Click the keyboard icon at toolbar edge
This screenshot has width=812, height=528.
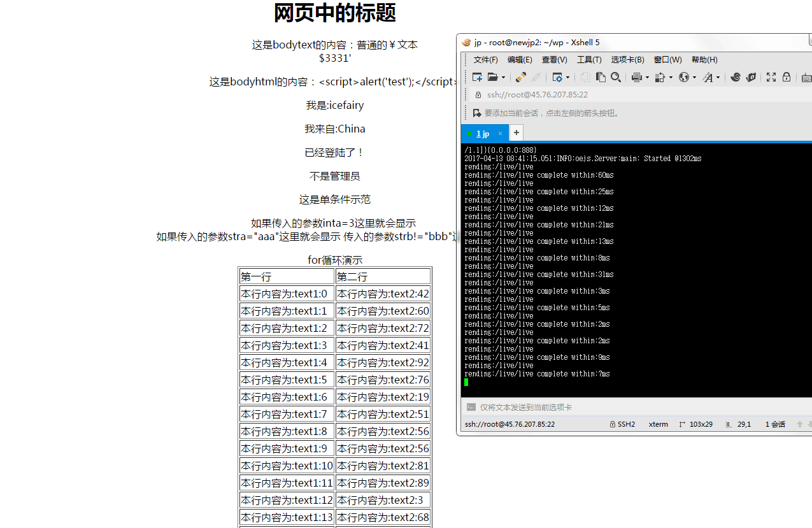tap(807, 77)
